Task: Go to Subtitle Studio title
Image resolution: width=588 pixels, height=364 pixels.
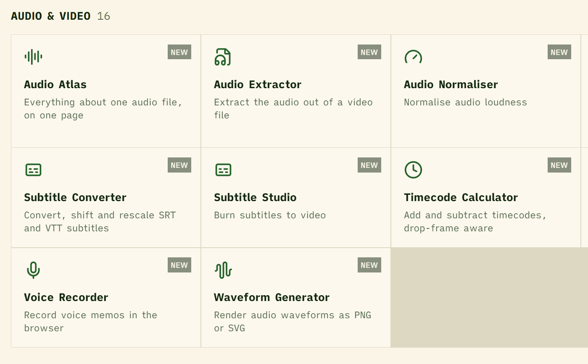Action: pos(255,197)
